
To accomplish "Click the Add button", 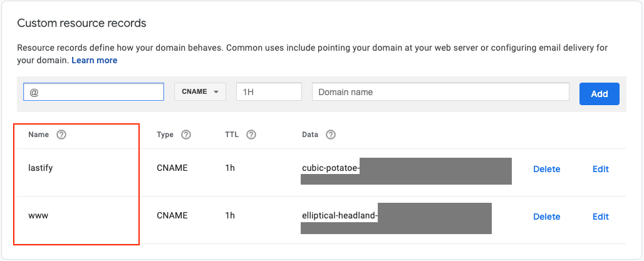I will click(x=600, y=93).
